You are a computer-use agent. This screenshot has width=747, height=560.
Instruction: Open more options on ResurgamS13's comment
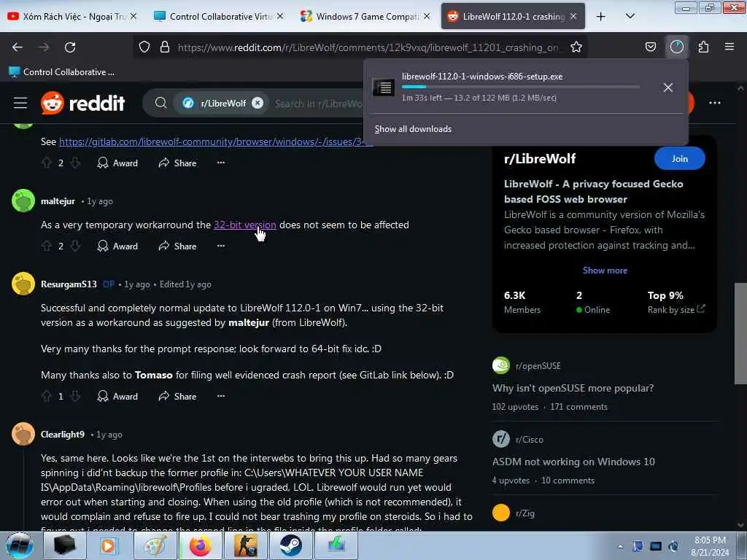click(221, 396)
